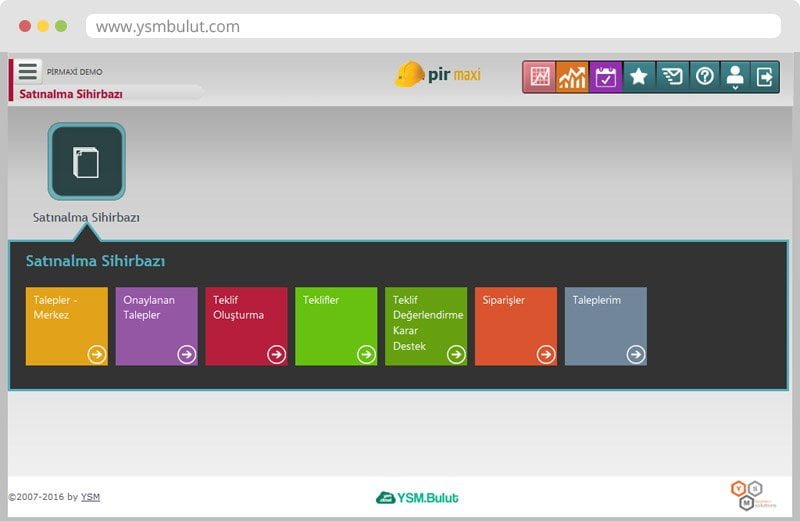Open the hamburger menu
The width and height of the screenshot is (800, 521).
[x=28, y=72]
